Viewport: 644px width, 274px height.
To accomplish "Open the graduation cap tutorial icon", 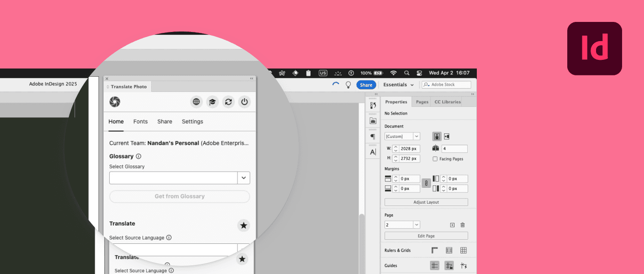I will click(212, 102).
